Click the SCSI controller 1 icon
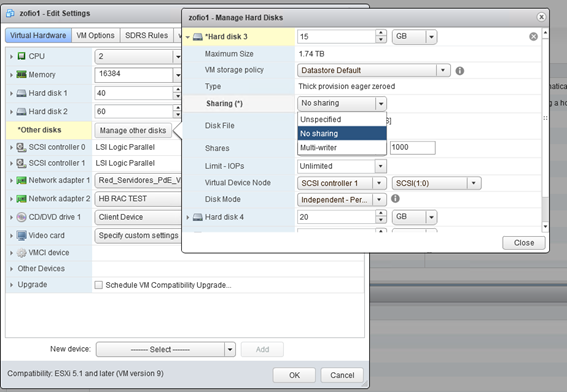This screenshot has height=392, width=567. tap(21, 163)
